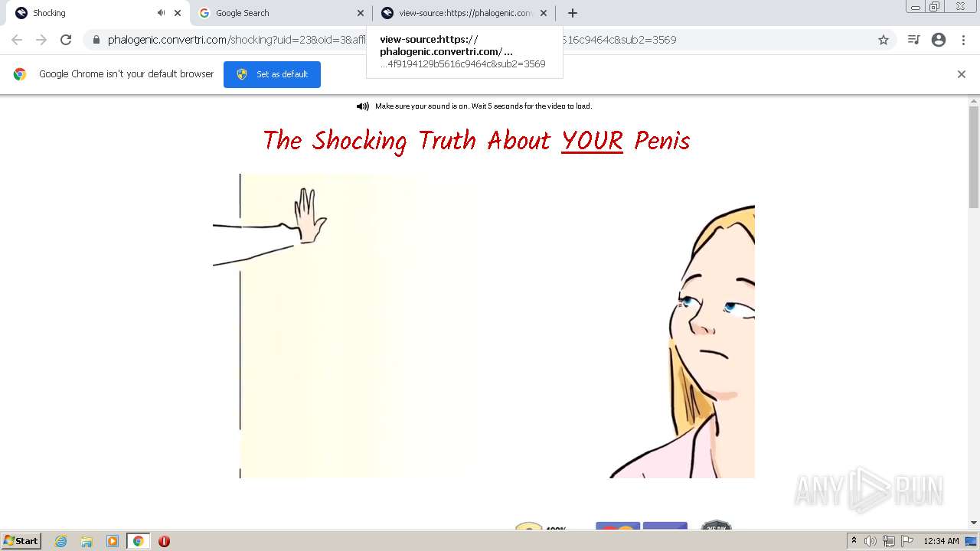Click the sound-on speaker notice icon
980x551 pixels.
coord(363,106)
